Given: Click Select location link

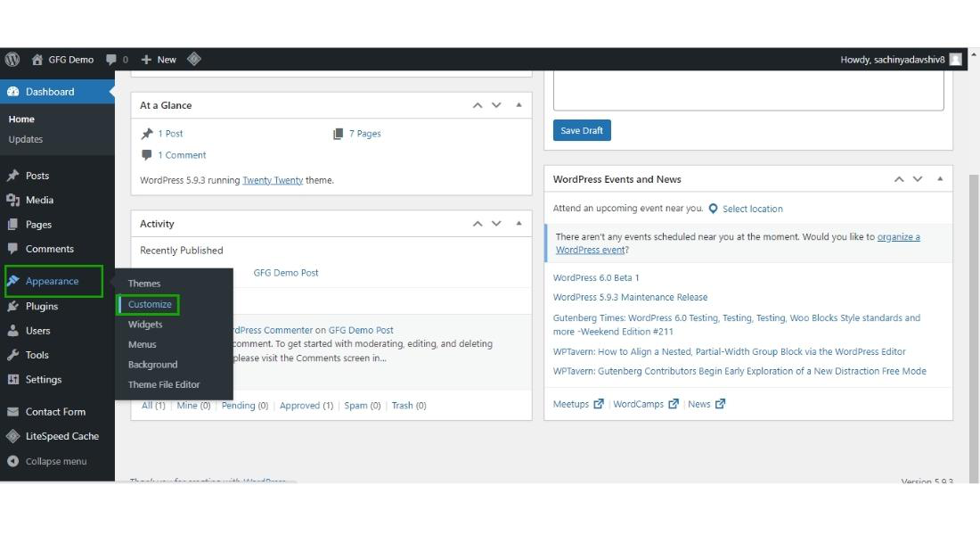Looking at the screenshot, I should tap(753, 209).
